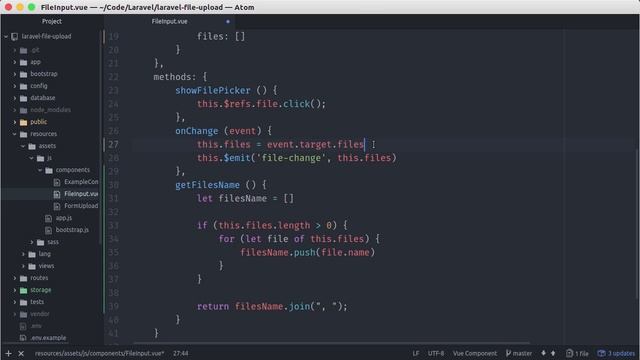The width and height of the screenshot is (640, 360).
Task: Click the node_modules folder icon
Action: click(24, 110)
